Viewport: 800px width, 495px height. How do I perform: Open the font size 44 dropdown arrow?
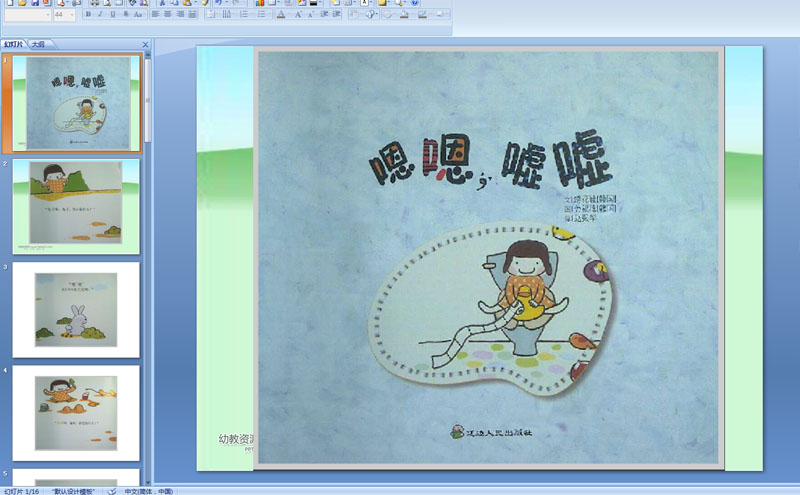point(71,15)
